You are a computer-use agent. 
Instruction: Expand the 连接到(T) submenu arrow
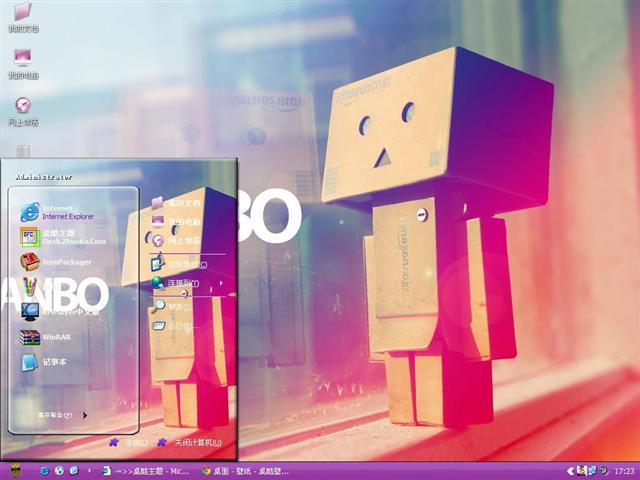click(x=221, y=283)
